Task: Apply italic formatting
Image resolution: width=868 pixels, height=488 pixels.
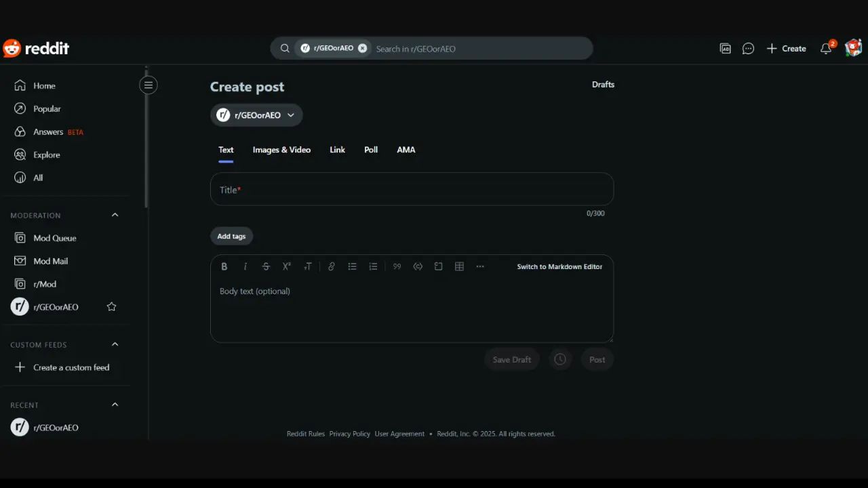Action: pyautogui.click(x=245, y=266)
